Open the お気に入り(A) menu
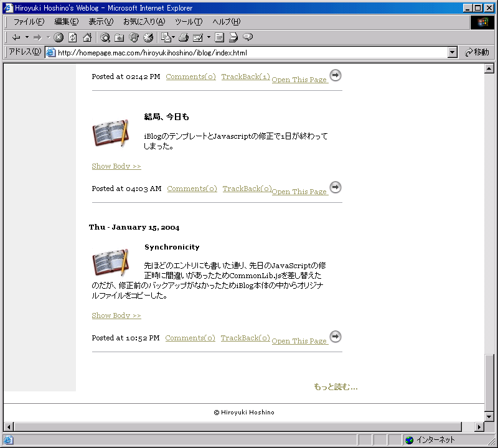Screen dimensions: 498x448 tap(144, 22)
